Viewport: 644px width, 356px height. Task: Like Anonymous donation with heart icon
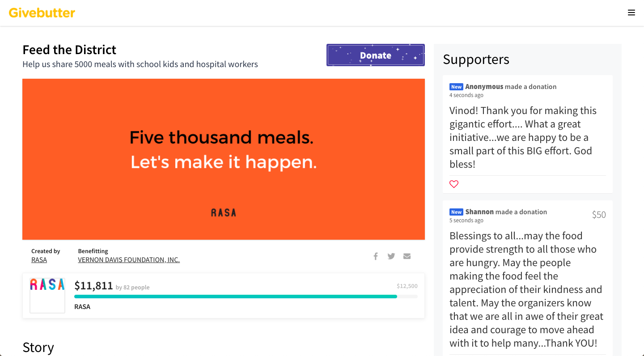click(x=454, y=184)
